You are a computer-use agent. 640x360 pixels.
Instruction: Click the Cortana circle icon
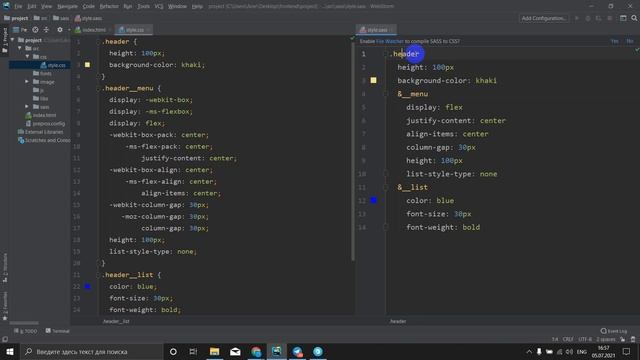tap(173, 351)
